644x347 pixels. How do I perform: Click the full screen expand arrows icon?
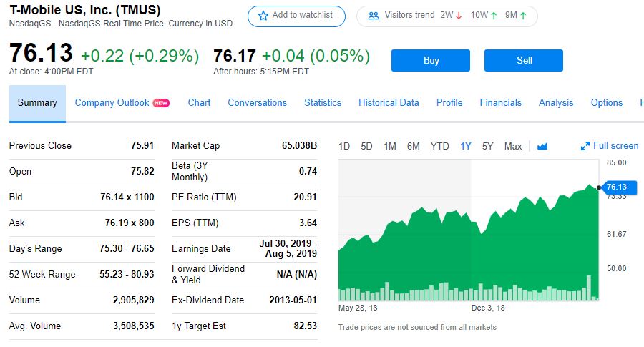coord(585,146)
